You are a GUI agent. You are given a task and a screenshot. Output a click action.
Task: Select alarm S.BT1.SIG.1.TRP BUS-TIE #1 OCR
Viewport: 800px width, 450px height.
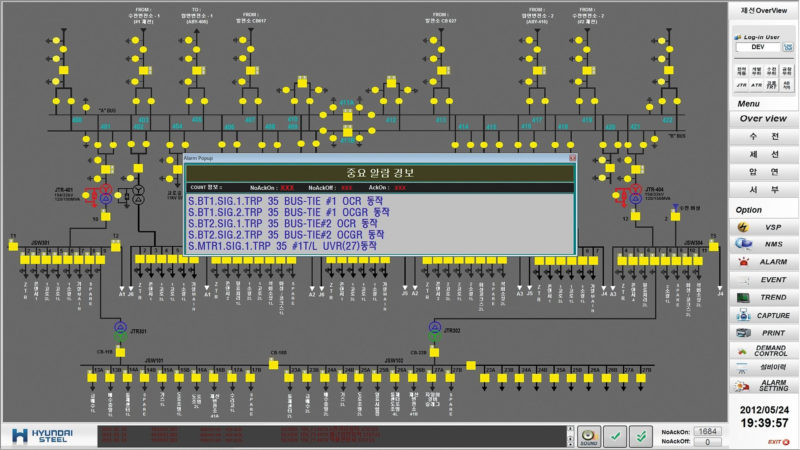click(x=286, y=201)
